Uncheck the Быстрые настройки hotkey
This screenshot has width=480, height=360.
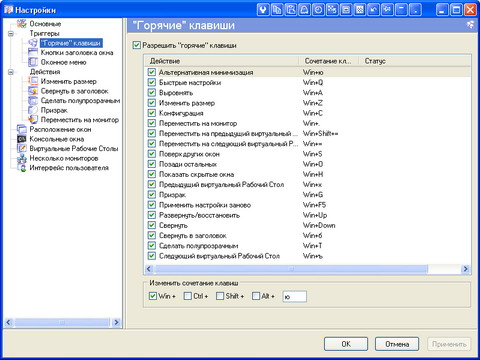tap(152, 82)
